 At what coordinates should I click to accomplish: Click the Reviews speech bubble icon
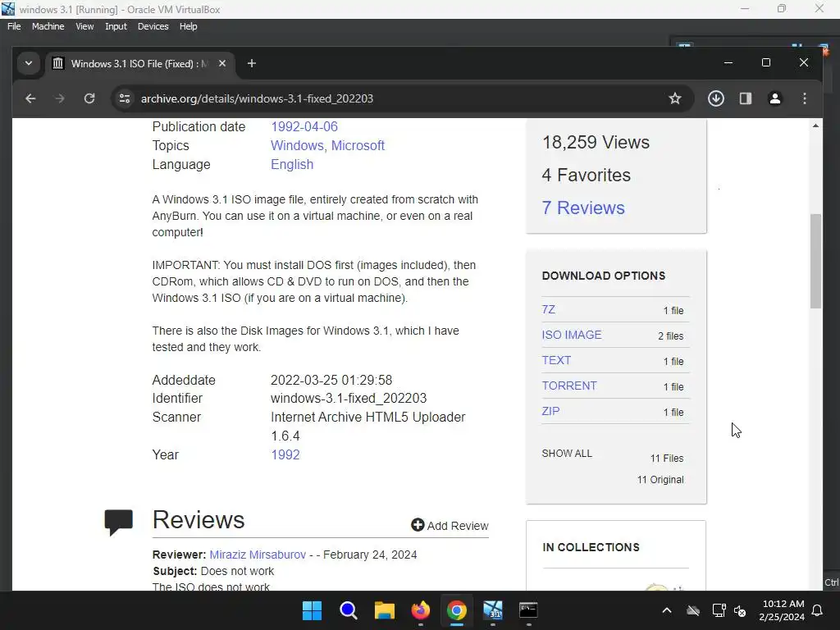click(x=118, y=523)
